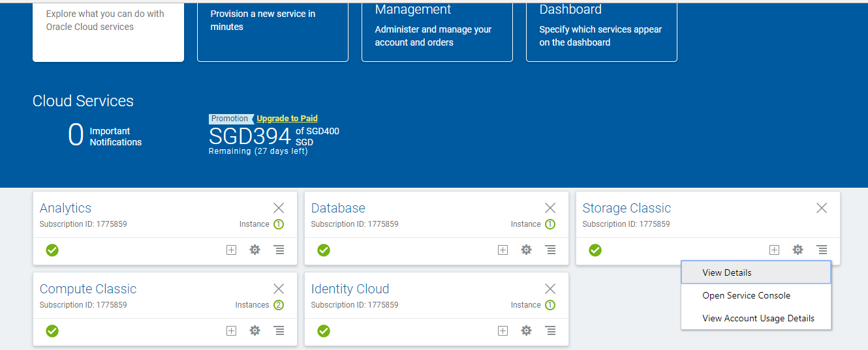Image resolution: width=868 pixels, height=350 pixels.
Task: Click Database instance count badge
Action: coord(550,224)
